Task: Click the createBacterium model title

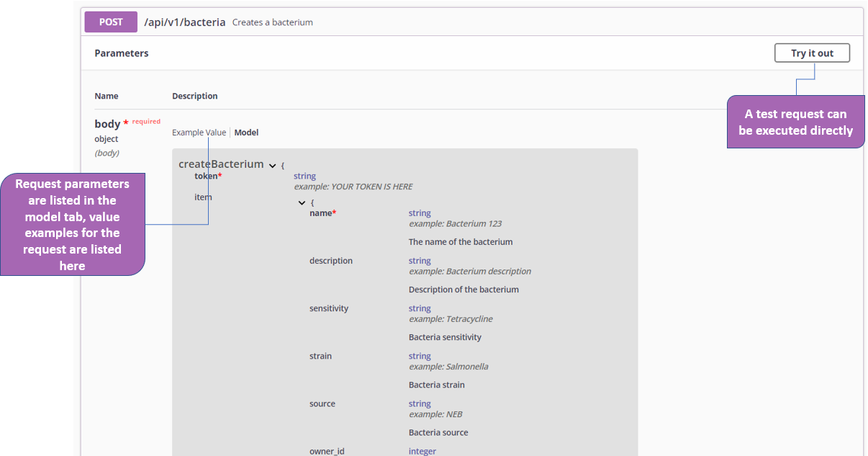Action: pos(221,164)
